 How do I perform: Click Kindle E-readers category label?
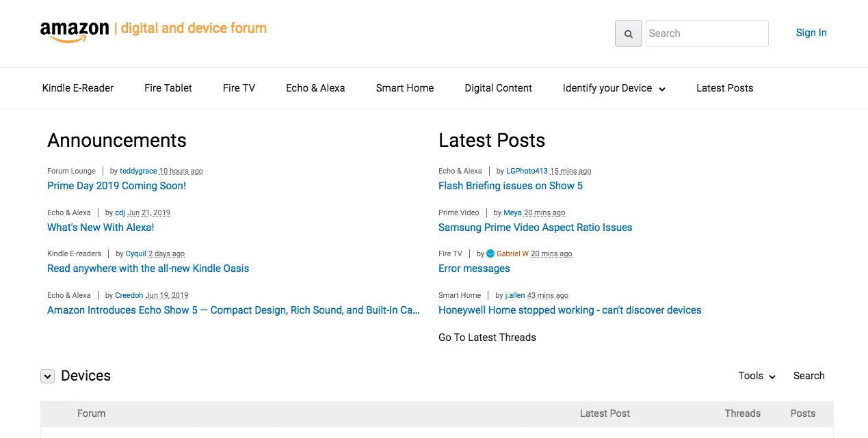[x=74, y=254]
